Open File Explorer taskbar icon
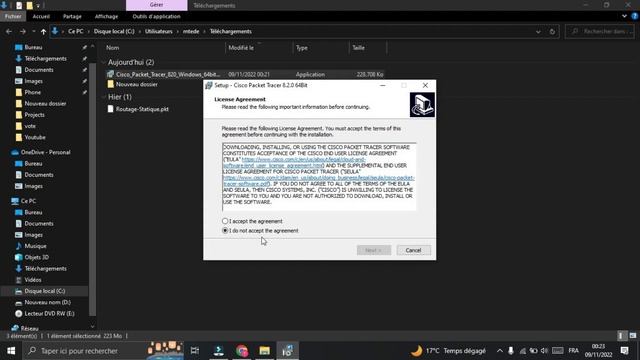Image resolution: width=640 pixels, height=360 pixels. 264,351
